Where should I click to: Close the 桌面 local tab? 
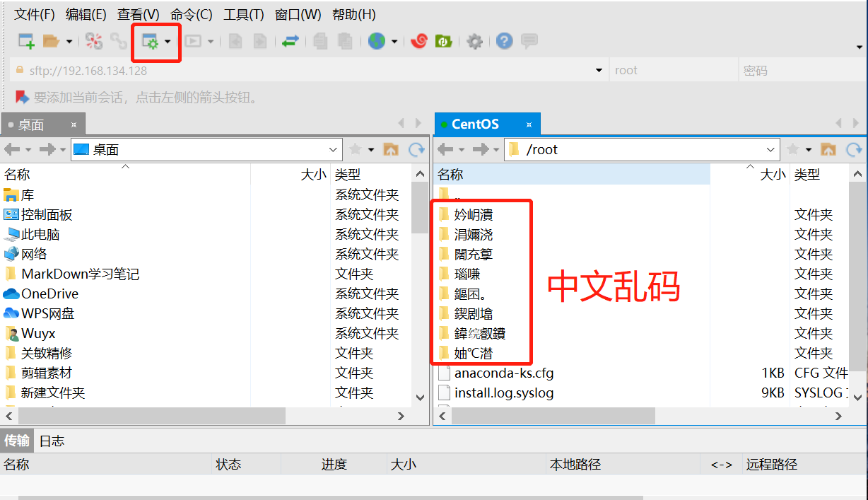pos(74,124)
